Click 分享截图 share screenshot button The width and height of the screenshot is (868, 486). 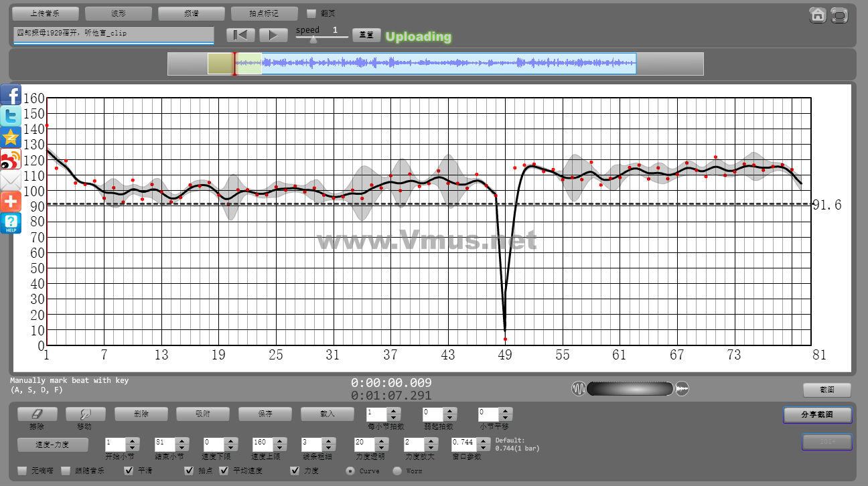(817, 415)
